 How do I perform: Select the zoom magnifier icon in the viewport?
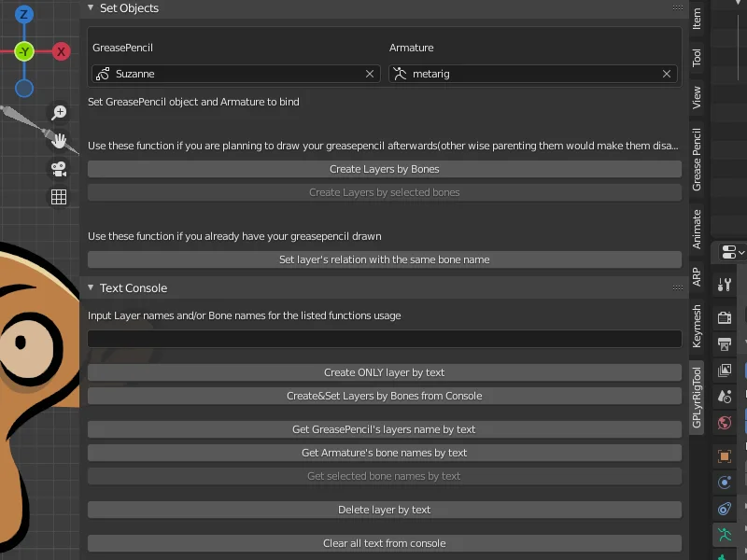tap(58, 110)
